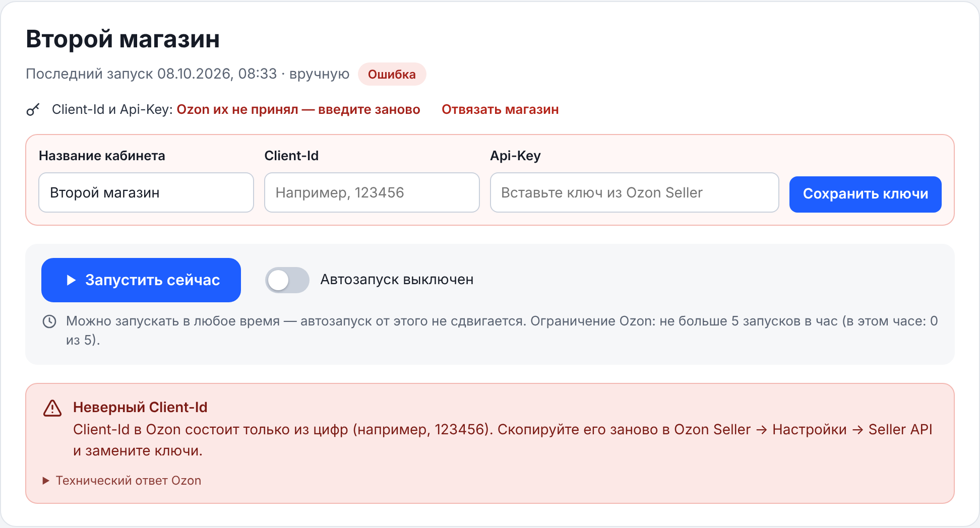Click the 'Автозапуск выключен' label

point(397,280)
